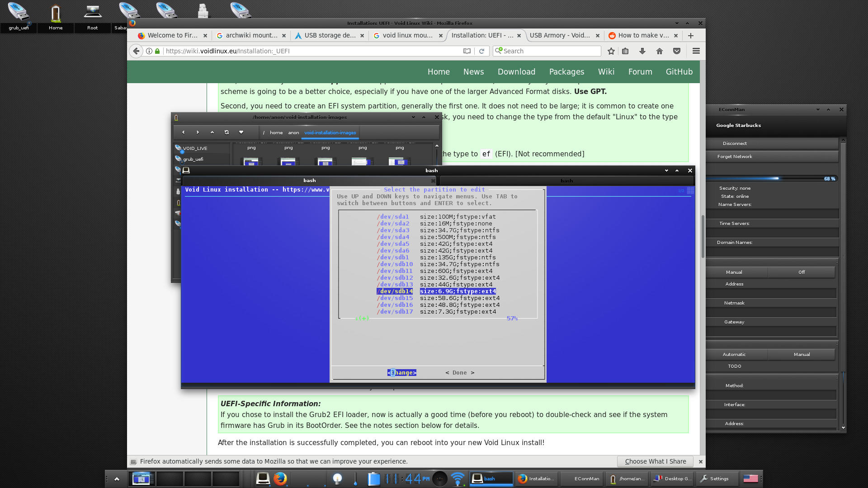The width and height of the screenshot is (868, 488).
Task: Click Choose What I Share button
Action: (656, 461)
